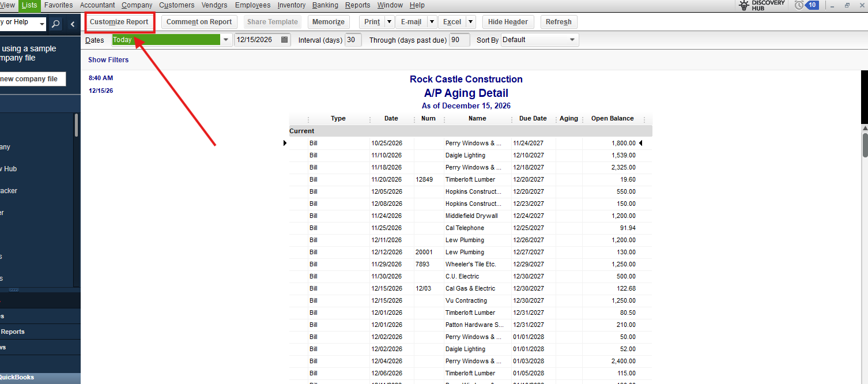Click the Wheeler's Tile Etc. entry
The width and height of the screenshot is (868, 384).
coord(470,264)
